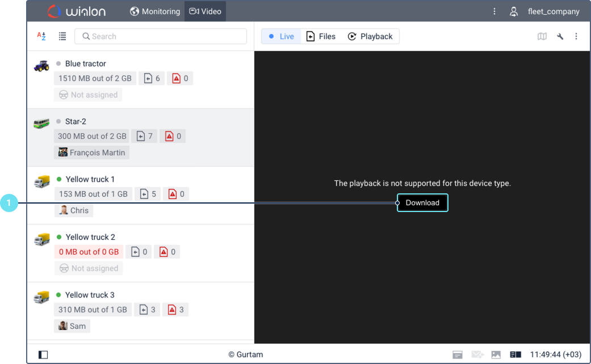Click driver François Martin

[x=91, y=153]
